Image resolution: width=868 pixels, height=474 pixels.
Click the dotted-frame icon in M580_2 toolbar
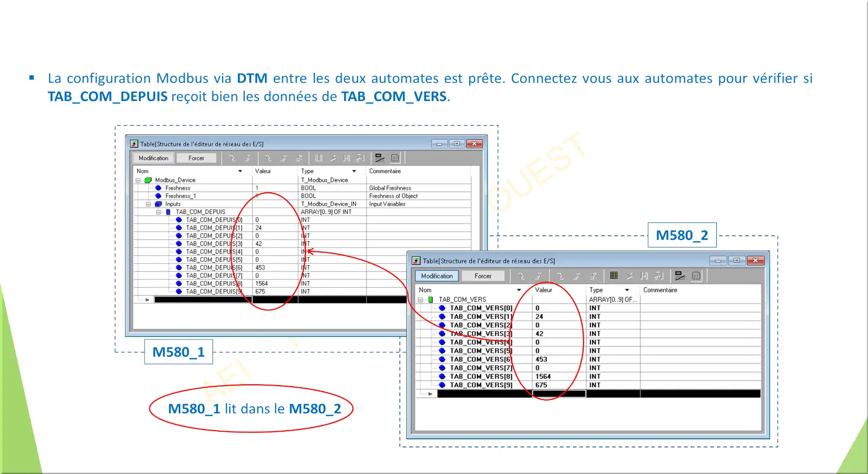pos(696,276)
